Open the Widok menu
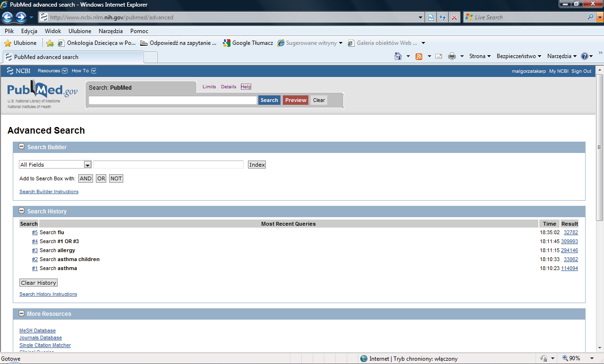Image resolution: width=604 pixels, height=364 pixels. click(53, 31)
